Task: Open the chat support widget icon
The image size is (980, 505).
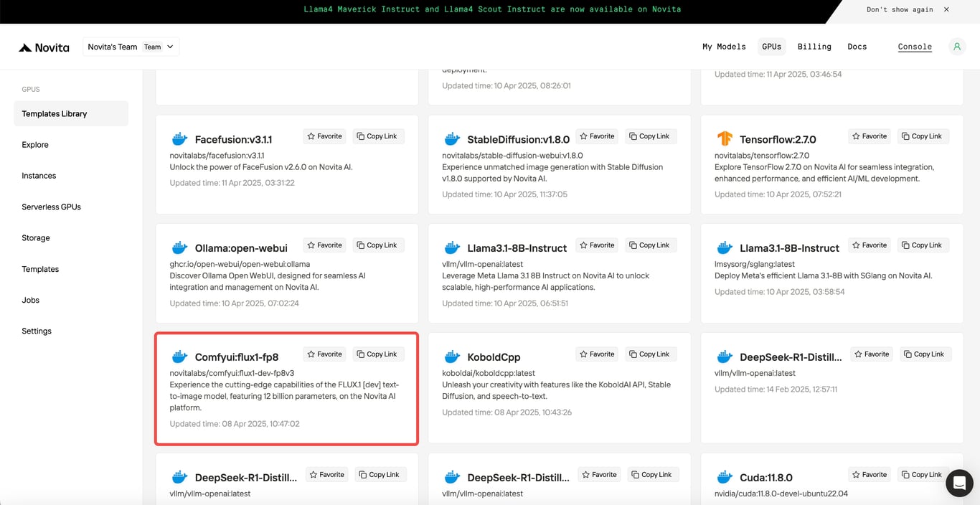Action: (959, 483)
